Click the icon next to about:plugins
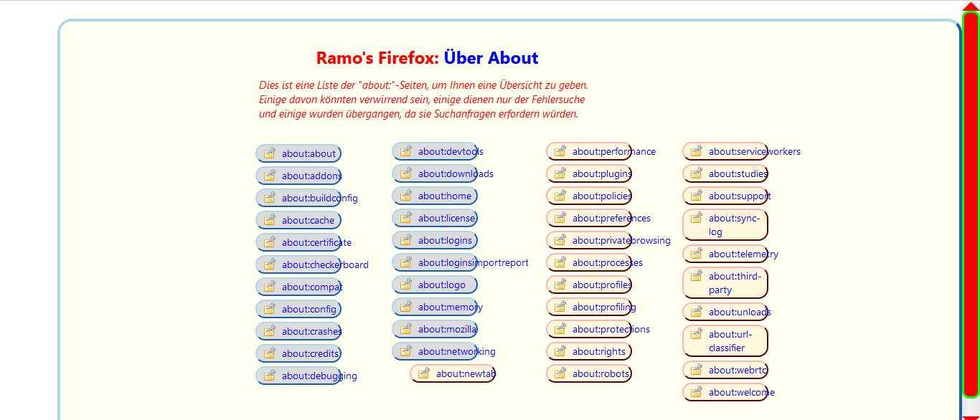 [x=560, y=173]
